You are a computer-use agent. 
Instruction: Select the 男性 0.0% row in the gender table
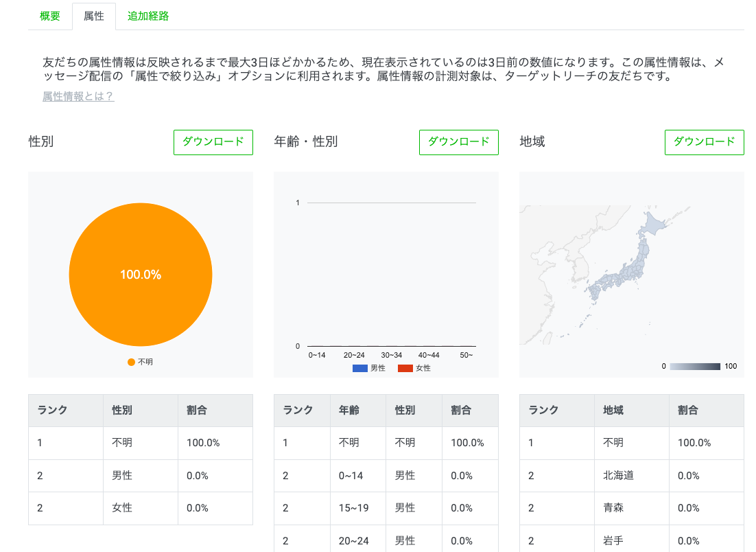click(140, 475)
